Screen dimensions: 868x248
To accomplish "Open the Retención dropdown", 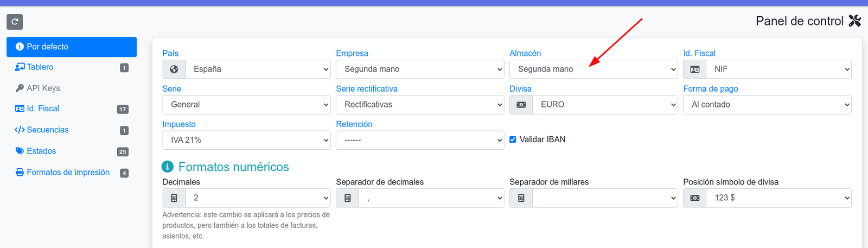I will tap(420, 140).
